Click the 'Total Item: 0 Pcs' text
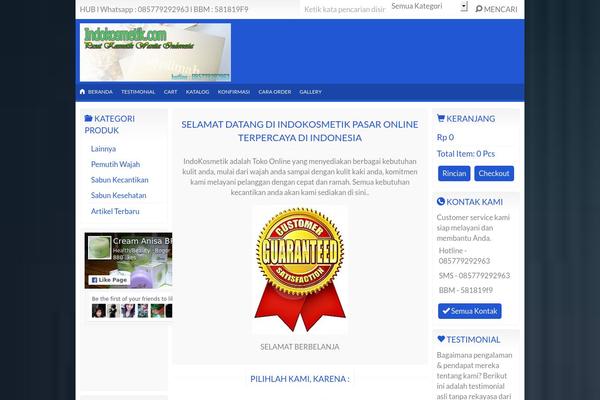The image size is (600, 400). point(466,154)
